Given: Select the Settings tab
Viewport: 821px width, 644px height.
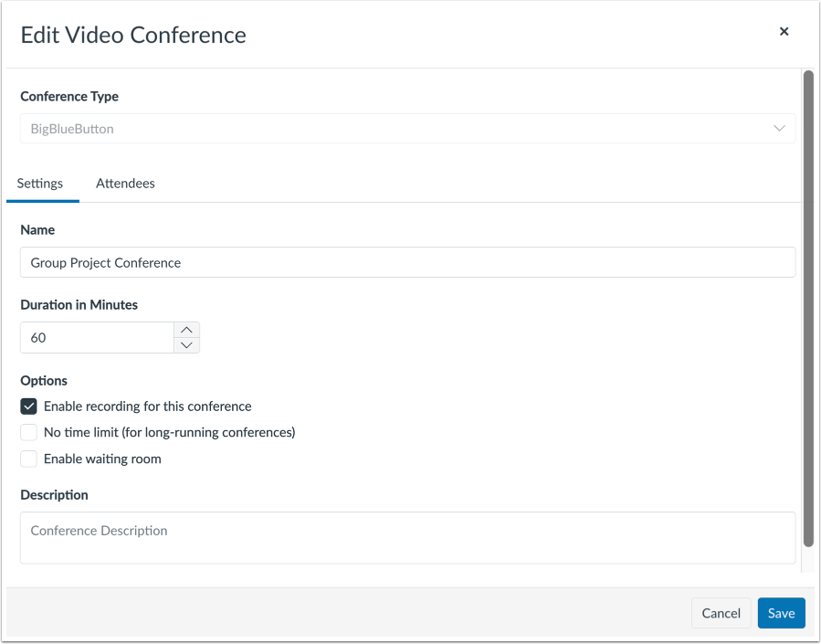Looking at the screenshot, I should coord(42,183).
